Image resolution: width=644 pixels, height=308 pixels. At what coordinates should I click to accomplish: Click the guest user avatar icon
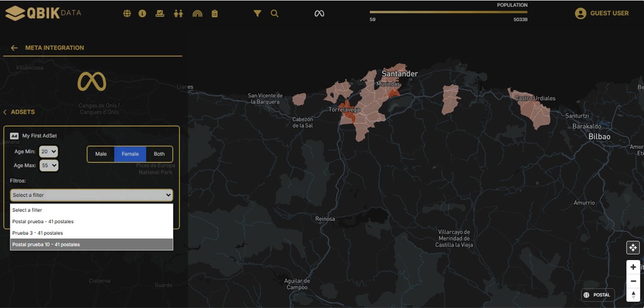pos(580,13)
